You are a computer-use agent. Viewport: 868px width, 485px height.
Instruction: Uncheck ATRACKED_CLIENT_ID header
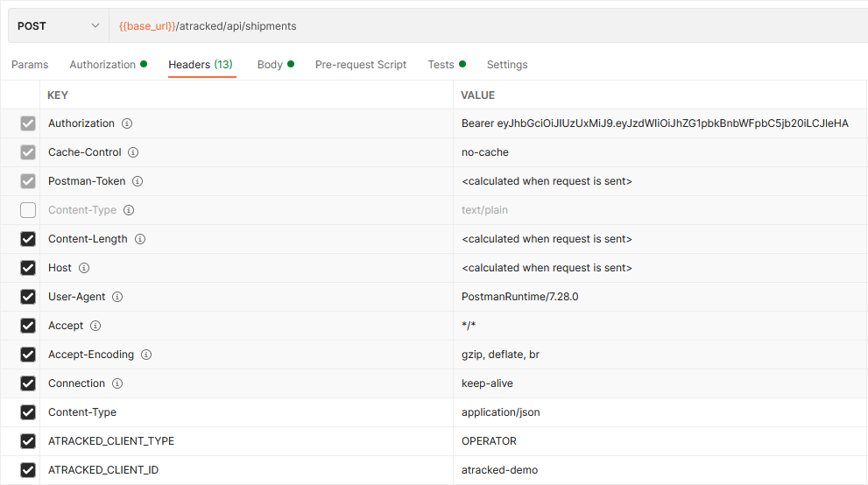click(x=28, y=470)
